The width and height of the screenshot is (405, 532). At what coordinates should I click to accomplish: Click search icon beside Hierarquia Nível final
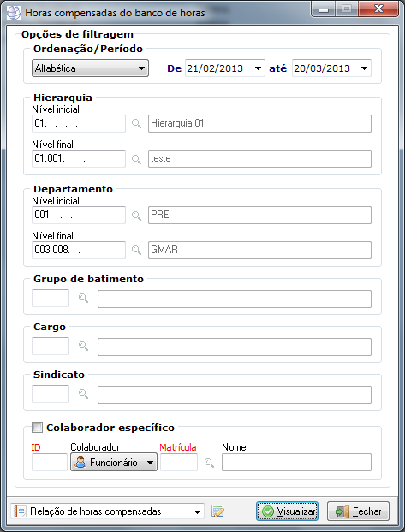[x=137, y=159]
